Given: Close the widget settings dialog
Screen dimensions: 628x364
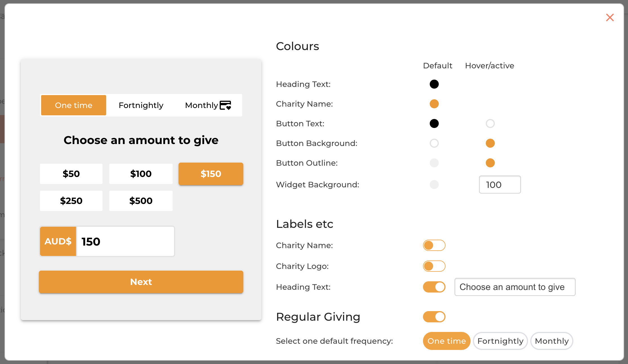Looking at the screenshot, I should click(610, 17).
